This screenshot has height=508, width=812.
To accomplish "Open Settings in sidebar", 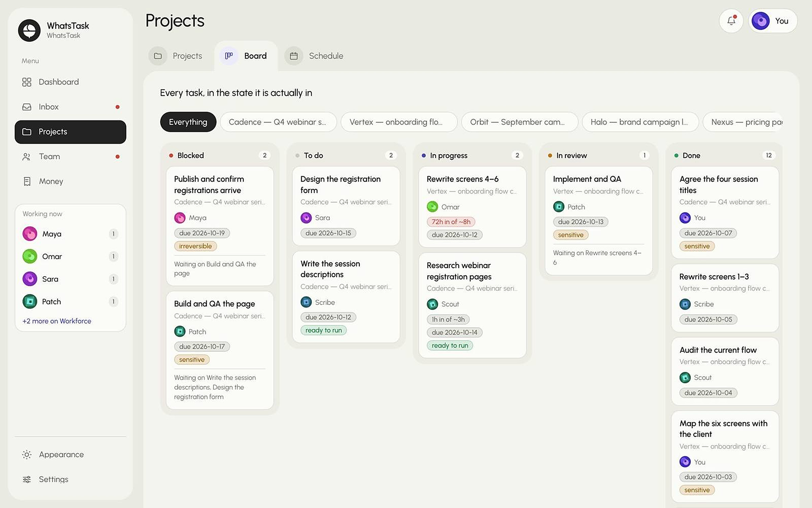I will point(70,479).
